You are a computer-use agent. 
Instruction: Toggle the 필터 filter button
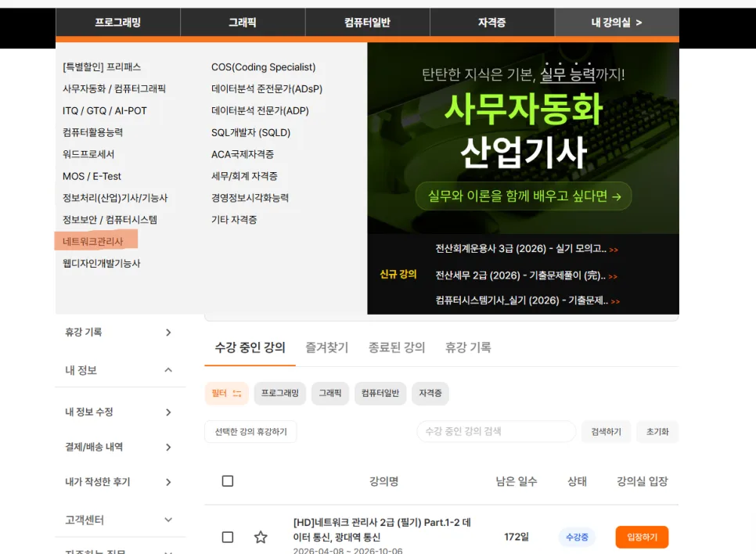pos(227,394)
